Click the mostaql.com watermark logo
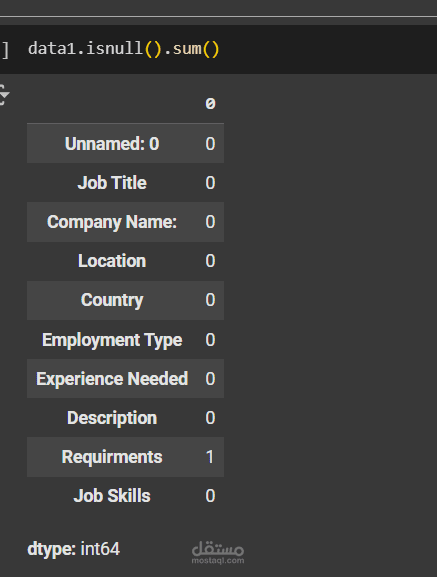437x577 pixels. [x=218, y=552]
